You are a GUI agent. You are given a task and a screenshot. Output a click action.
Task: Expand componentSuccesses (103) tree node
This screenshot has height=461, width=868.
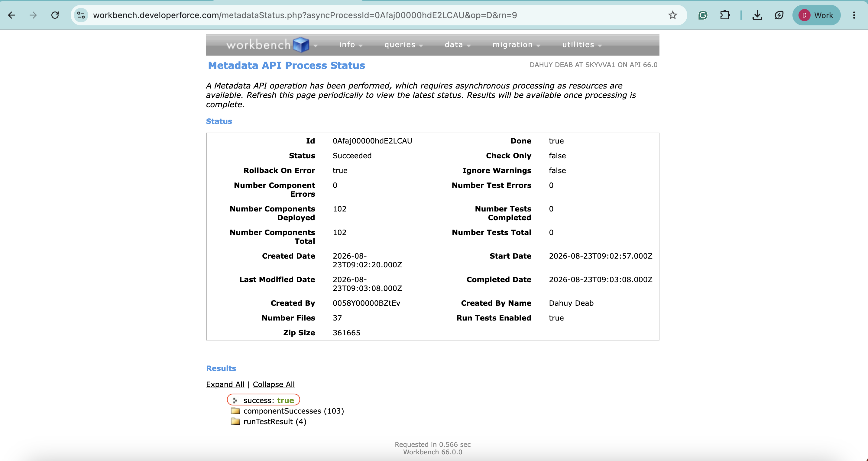coord(293,411)
